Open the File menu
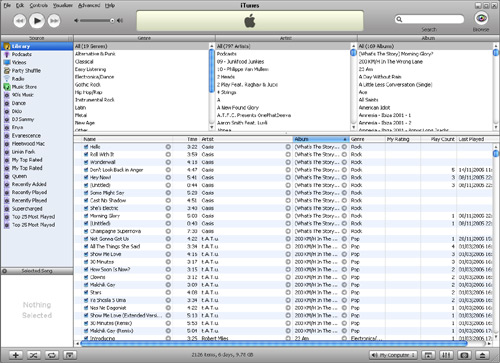 coord(7,5)
